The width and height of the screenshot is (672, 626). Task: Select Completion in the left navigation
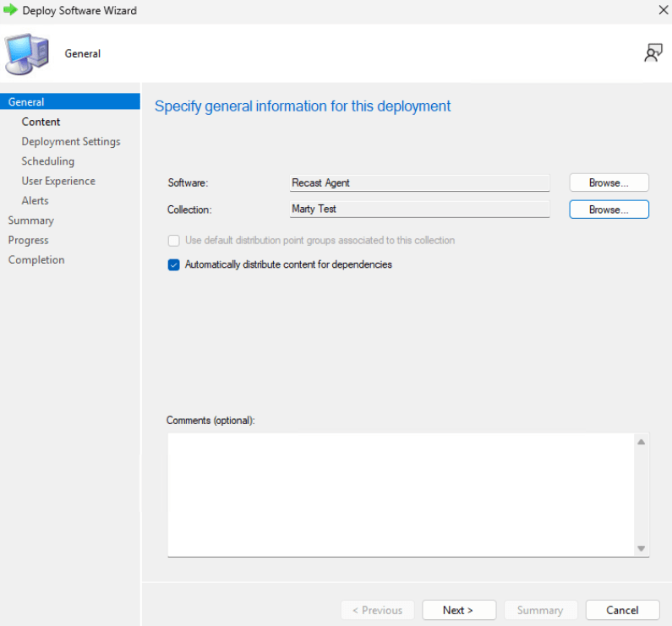click(x=36, y=260)
